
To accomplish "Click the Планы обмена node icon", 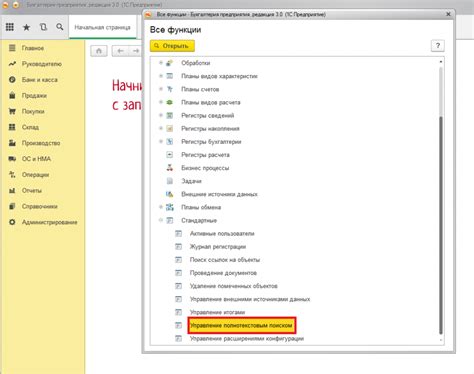I will tap(170, 207).
